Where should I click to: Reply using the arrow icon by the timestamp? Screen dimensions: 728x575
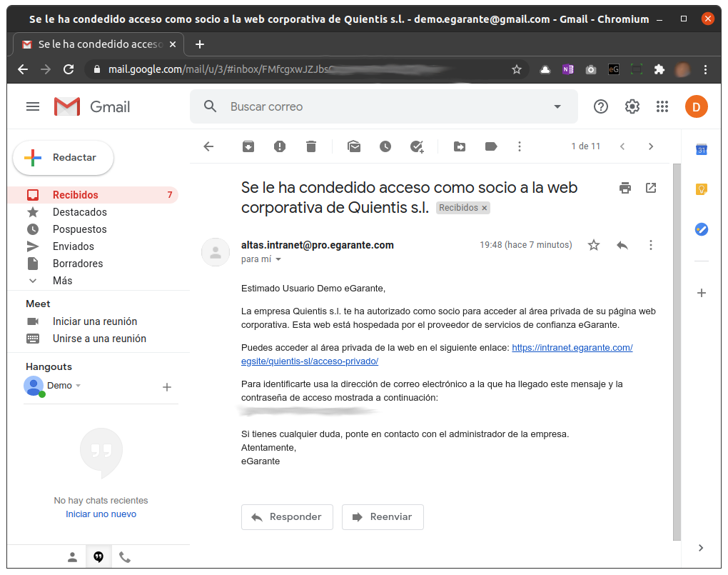point(622,245)
